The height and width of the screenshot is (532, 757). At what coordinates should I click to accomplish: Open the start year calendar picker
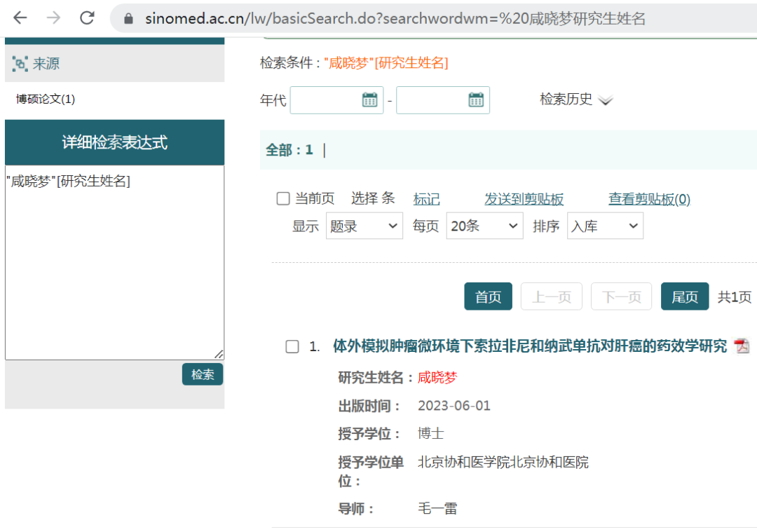coord(369,100)
